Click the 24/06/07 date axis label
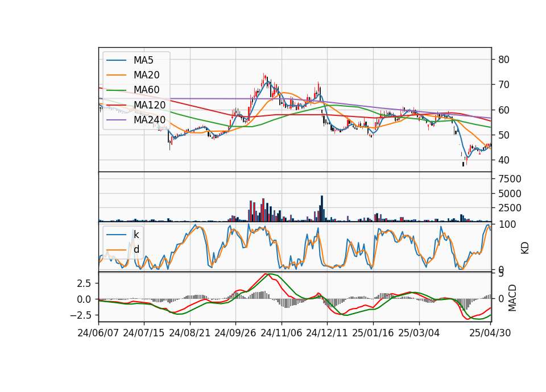546x392 pixels. pos(98,333)
